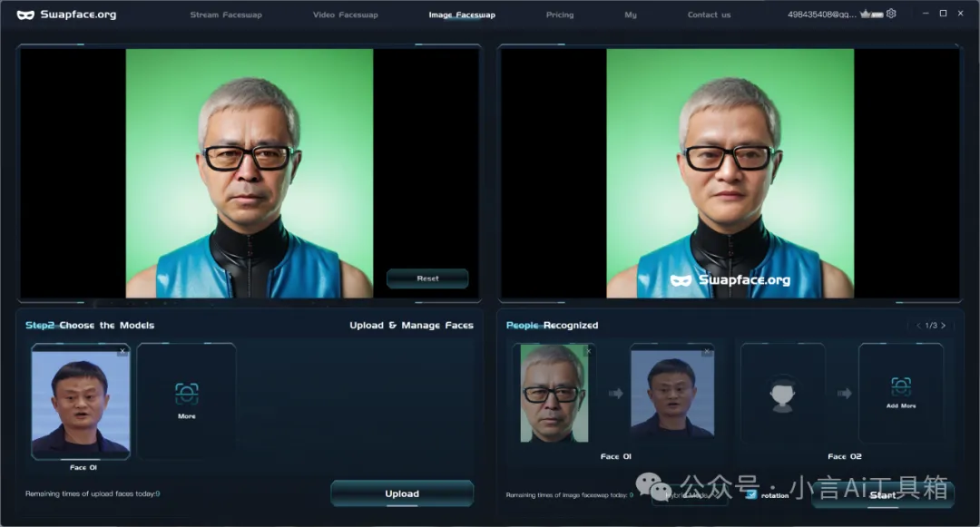Viewport: 980px width, 527px height.
Task: Toggle the rotation checkbox
Action: (751, 494)
